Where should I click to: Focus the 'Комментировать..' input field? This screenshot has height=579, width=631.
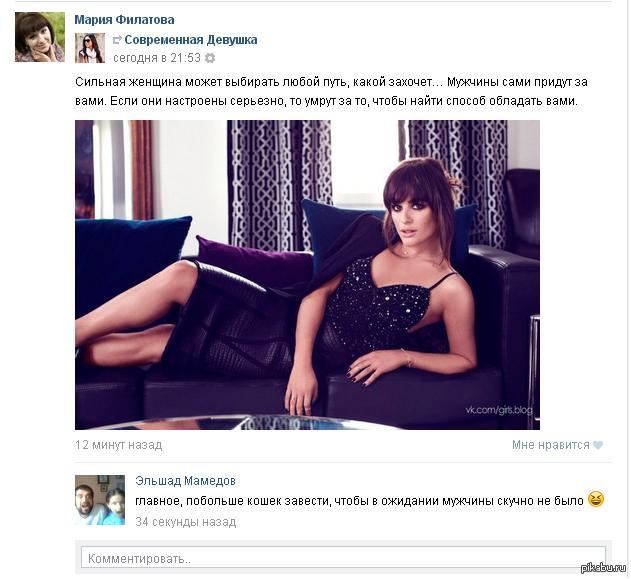[343, 557]
